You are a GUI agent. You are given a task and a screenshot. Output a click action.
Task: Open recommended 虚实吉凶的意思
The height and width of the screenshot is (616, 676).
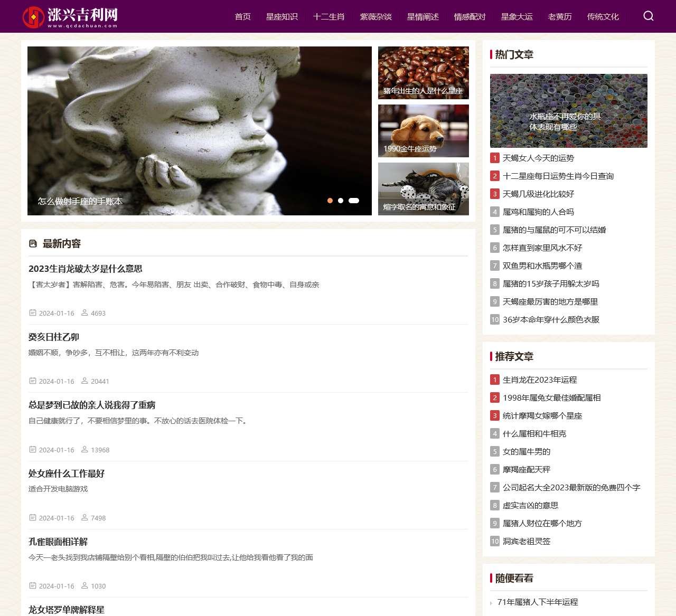530,505
